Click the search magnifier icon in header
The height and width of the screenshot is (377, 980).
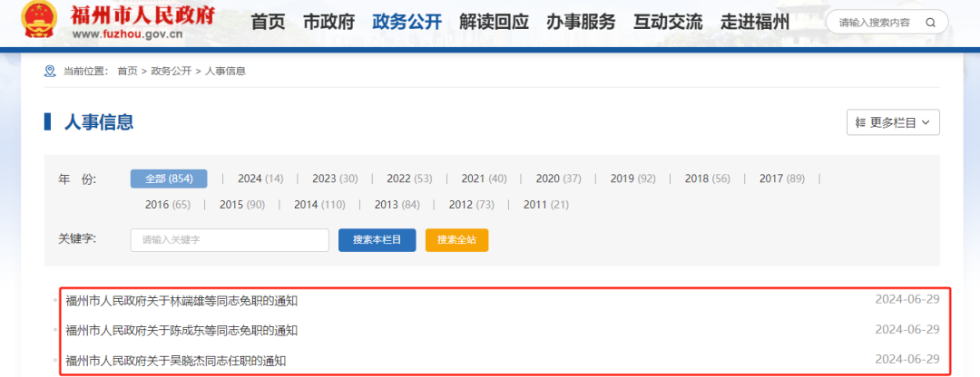click(x=931, y=23)
